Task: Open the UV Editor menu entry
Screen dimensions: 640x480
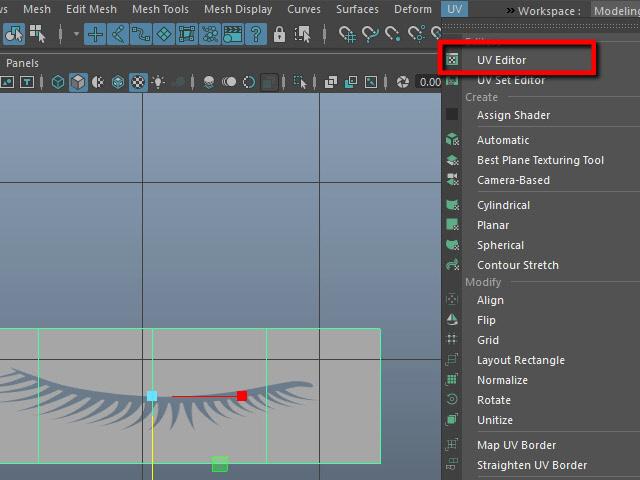Action: click(501, 60)
